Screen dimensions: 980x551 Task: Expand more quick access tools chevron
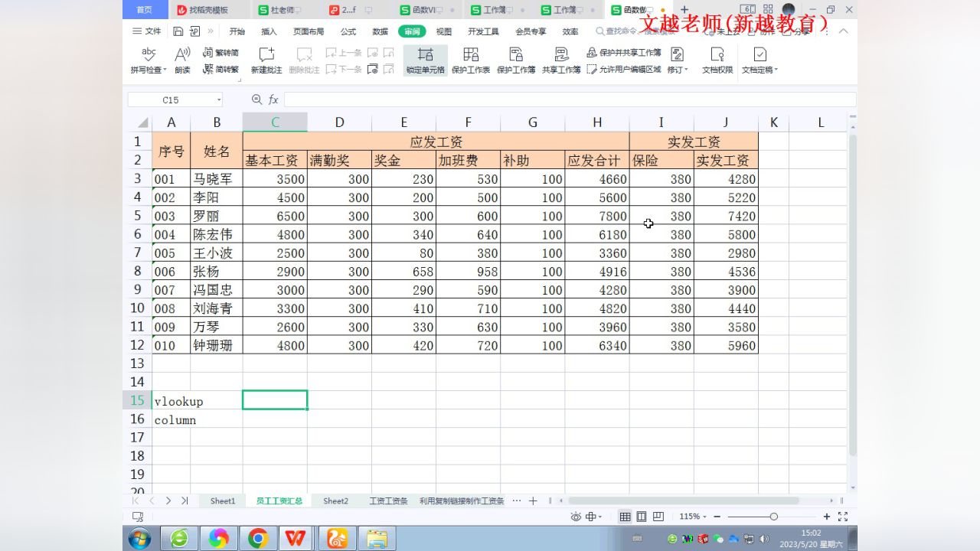tap(211, 31)
